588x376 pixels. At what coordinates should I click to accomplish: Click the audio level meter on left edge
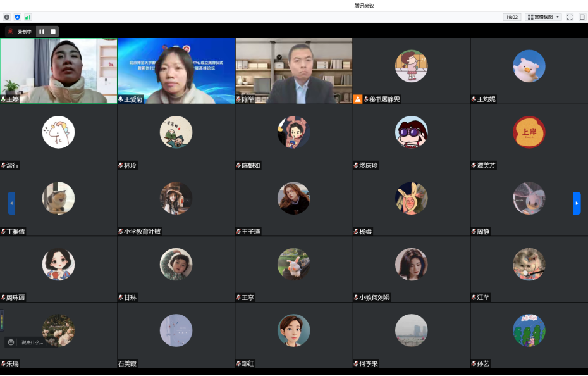[x=2, y=320]
